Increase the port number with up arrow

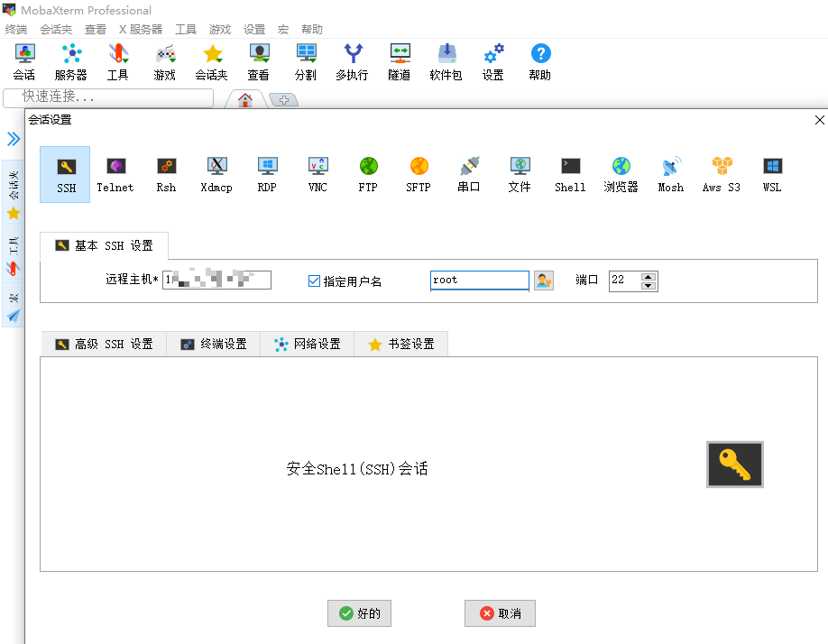coord(648,277)
